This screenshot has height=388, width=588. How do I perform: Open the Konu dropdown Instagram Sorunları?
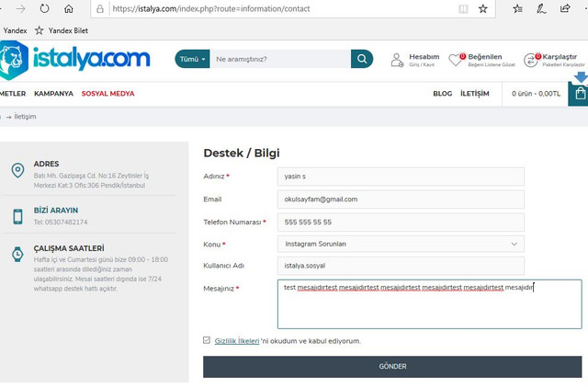coord(401,244)
